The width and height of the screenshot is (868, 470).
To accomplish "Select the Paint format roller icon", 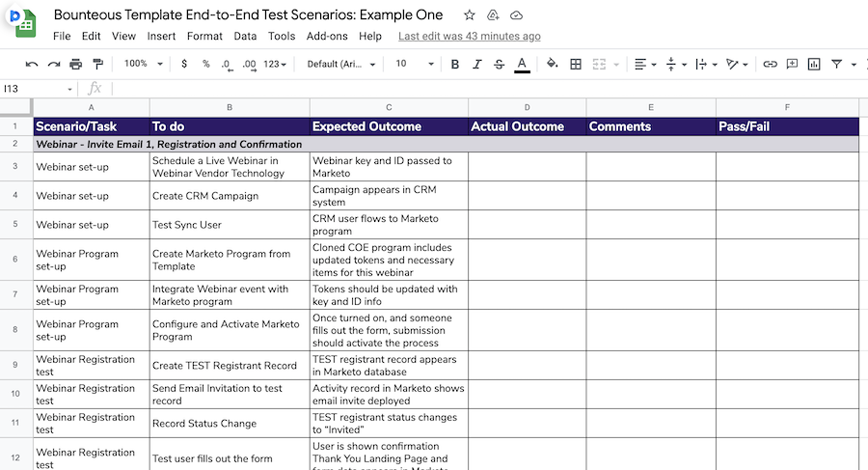I will click(x=98, y=65).
